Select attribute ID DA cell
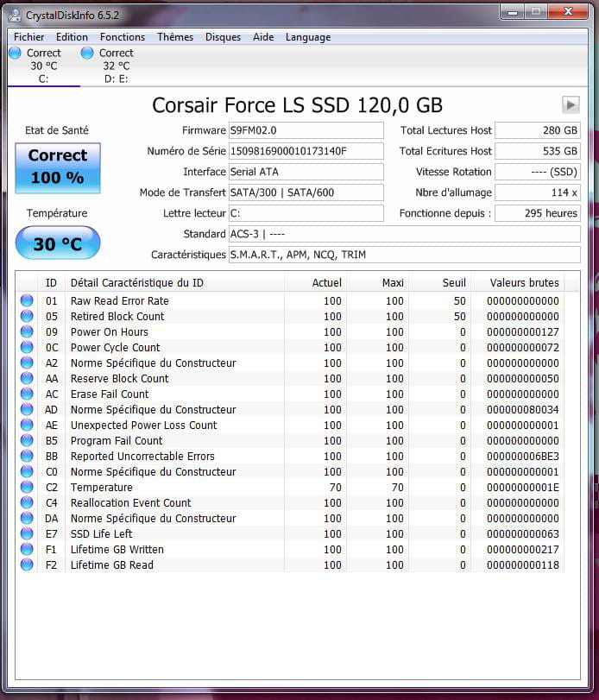Viewport: 599px width, 700px height. point(51,518)
